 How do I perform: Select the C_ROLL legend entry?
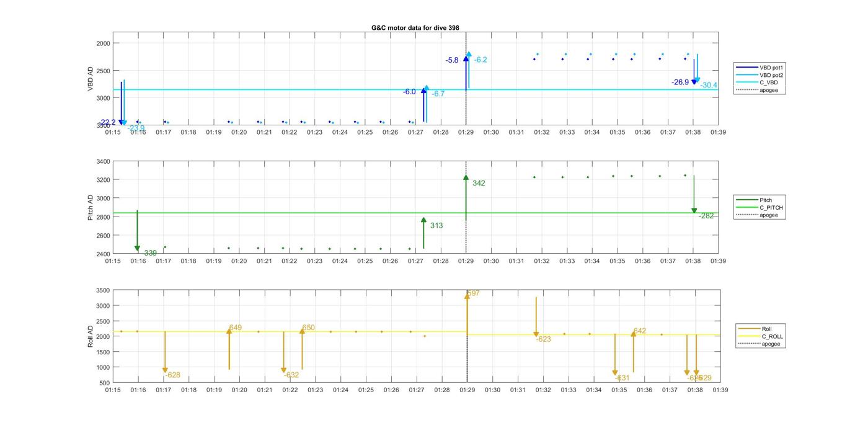pyautogui.click(x=760, y=336)
